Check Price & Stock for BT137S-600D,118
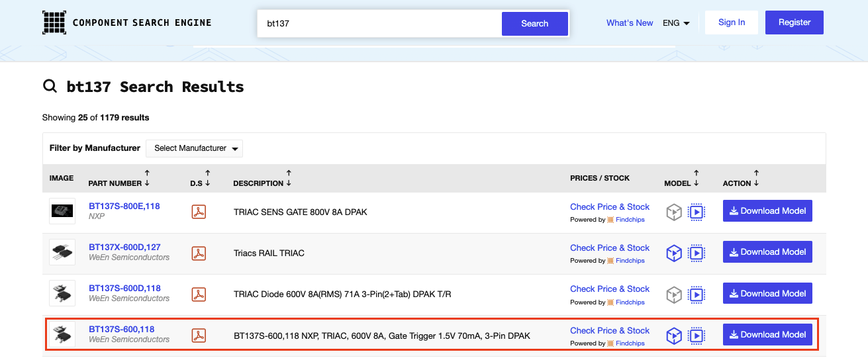The height and width of the screenshot is (360, 868). [x=610, y=289]
